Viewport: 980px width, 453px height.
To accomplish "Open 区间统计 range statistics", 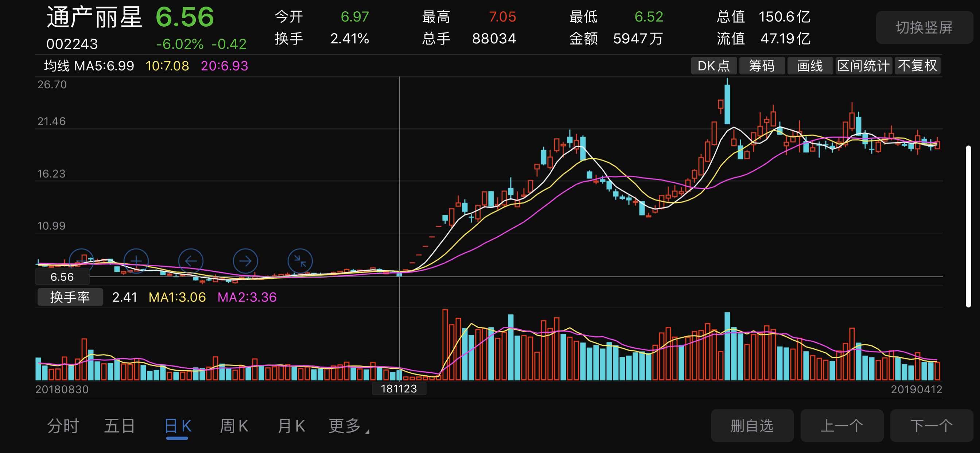I will pos(864,66).
